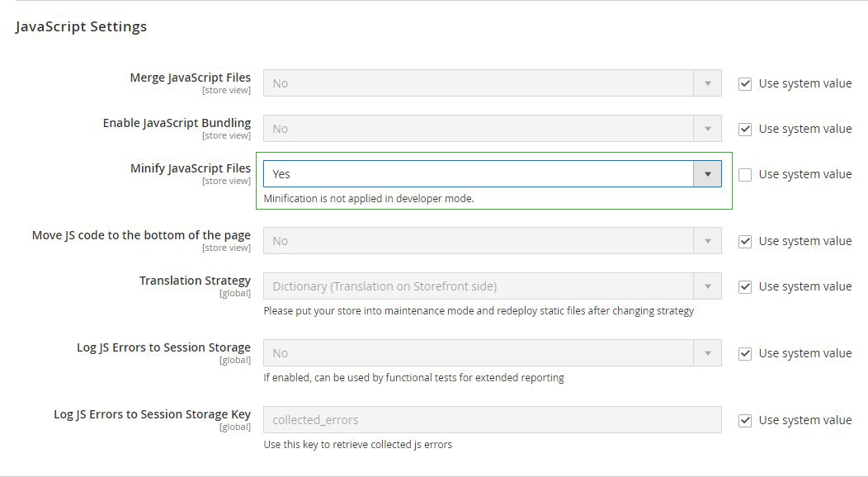Click the Translation Strategy field label
Viewport: 868px width, 477px height.
coord(195,281)
